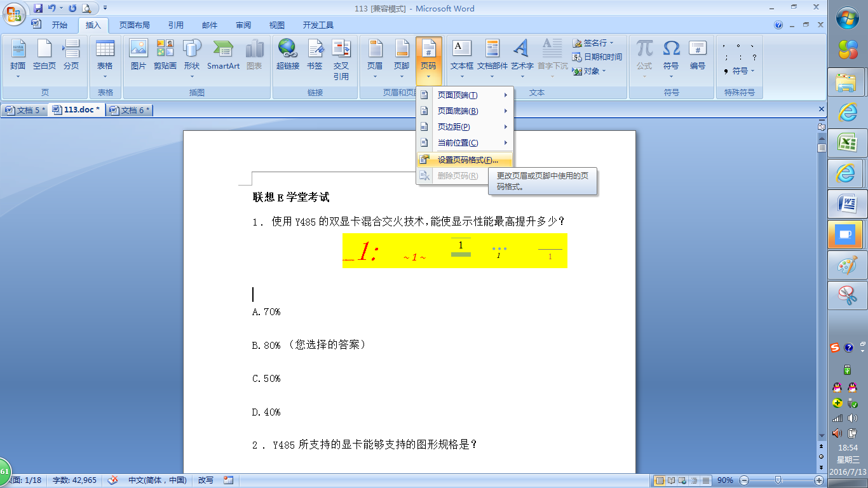The height and width of the screenshot is (488, 868).
Task: Open the WordArt (艺术字) gallery
Action: 522,58
